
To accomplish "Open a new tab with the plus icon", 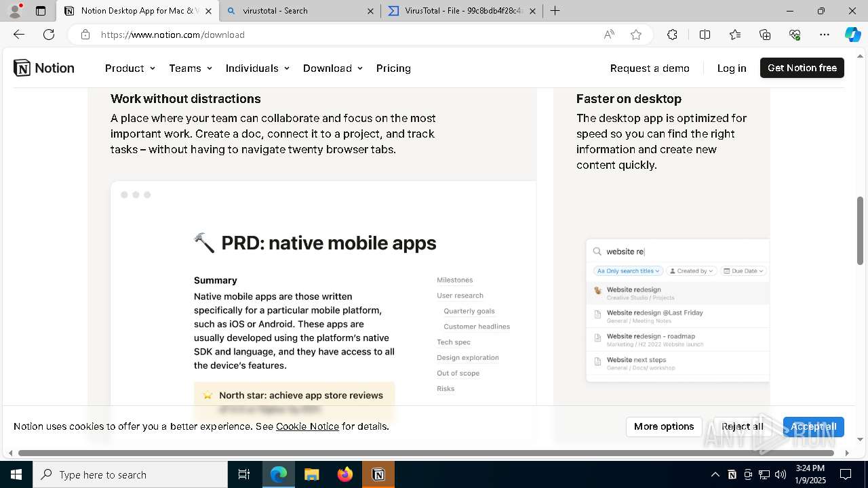I will [555, 10].
